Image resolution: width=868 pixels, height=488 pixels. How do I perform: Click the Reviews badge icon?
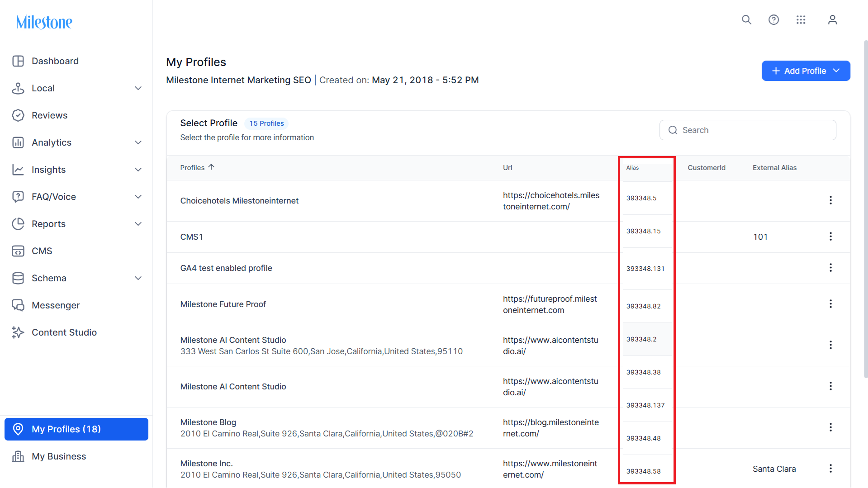(x=18, y=115)
